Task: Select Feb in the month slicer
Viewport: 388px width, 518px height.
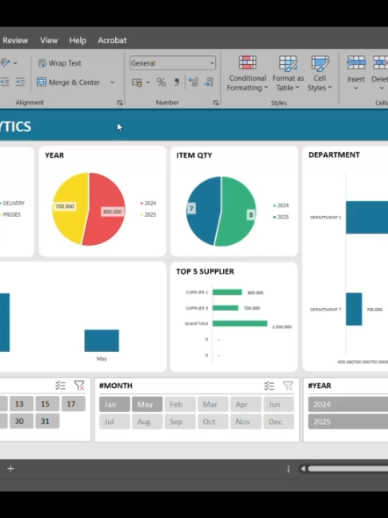Action: [180, 404]
